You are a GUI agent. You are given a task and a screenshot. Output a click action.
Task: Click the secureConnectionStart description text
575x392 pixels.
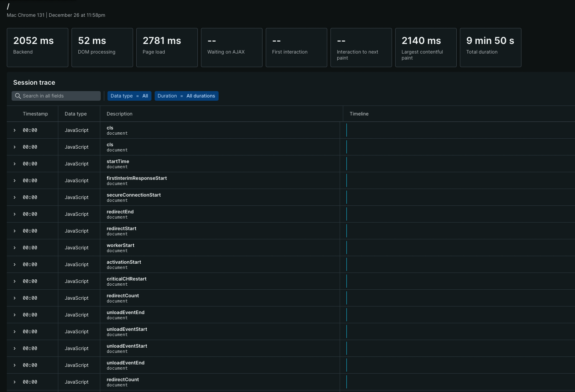click(133, 195)
